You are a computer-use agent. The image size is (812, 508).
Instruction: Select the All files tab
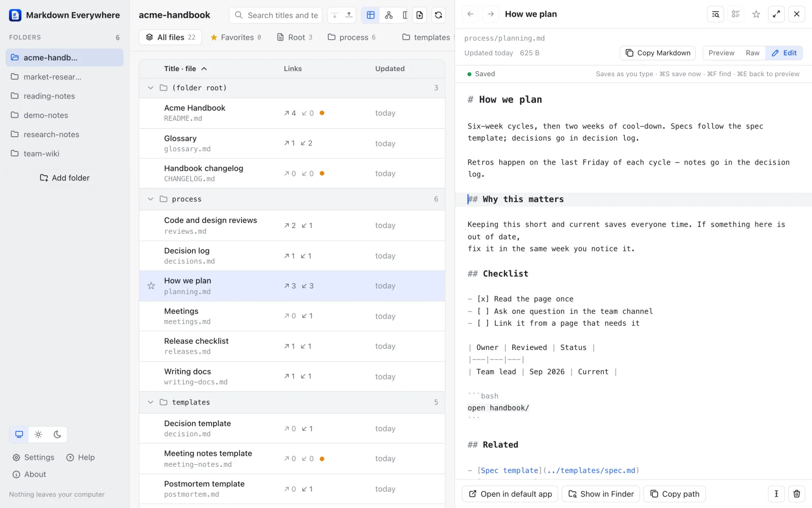point(171,37)
